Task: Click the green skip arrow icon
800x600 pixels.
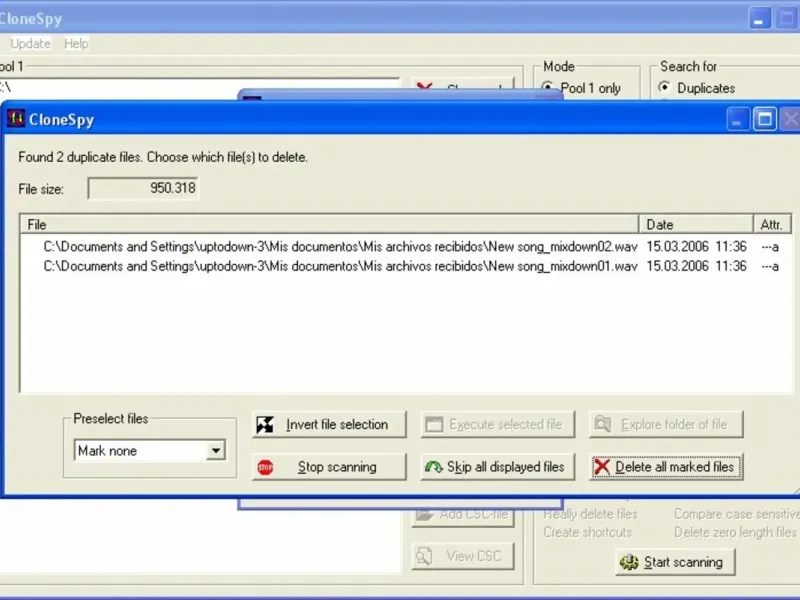Action: 434,467
